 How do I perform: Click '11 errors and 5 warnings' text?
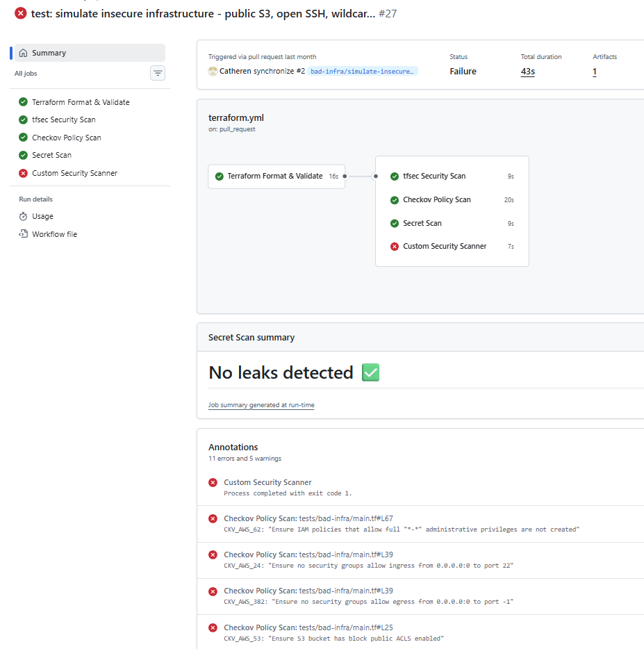[245, 459]
